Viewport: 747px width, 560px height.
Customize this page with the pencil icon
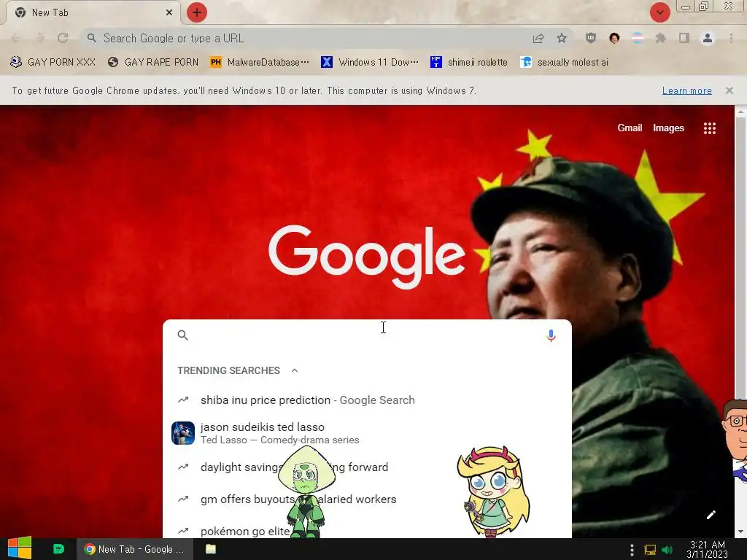point(711,515)
